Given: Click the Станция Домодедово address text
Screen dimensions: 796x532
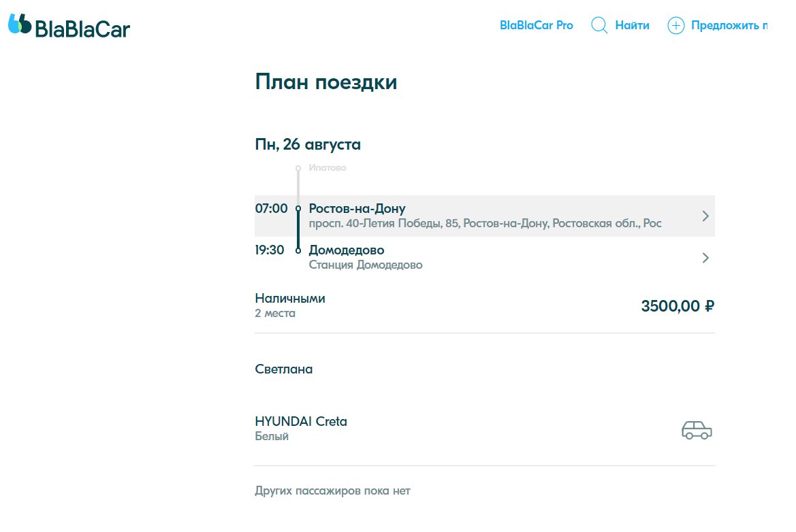Looking at the screenshot, I should 366,265.
